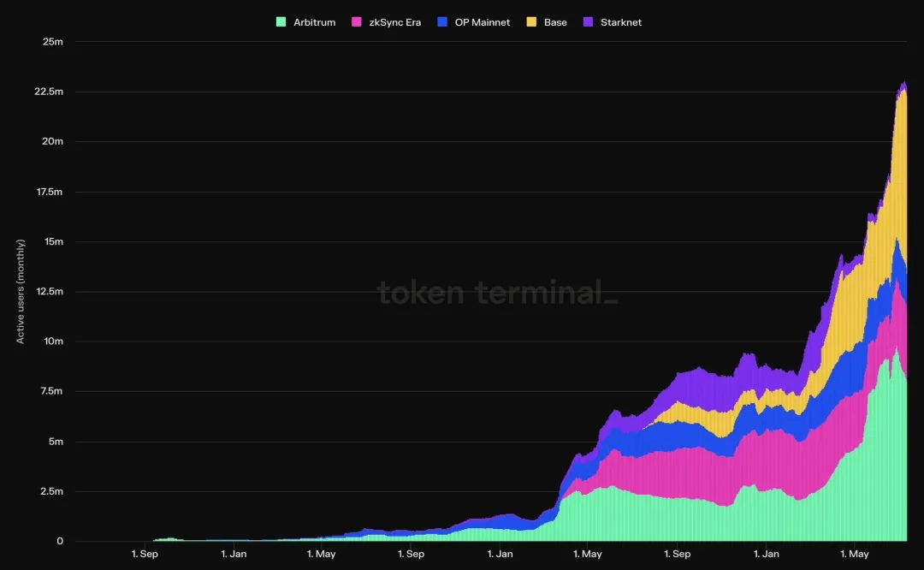The height and width of the screenshot is (570, 924).
Task: Toggle the Base legend label
Action: pyautogui.click(x=555, y=22)
